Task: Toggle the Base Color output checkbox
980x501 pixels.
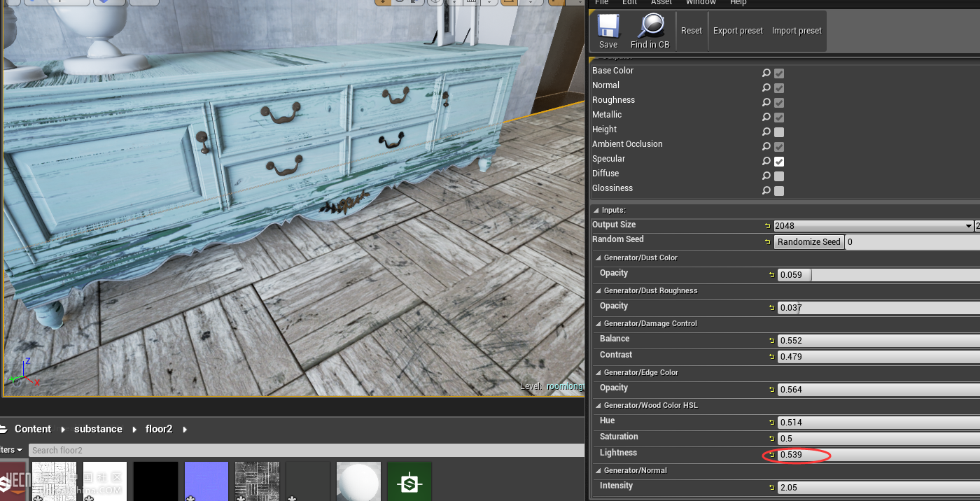Action: pos(779,73)
